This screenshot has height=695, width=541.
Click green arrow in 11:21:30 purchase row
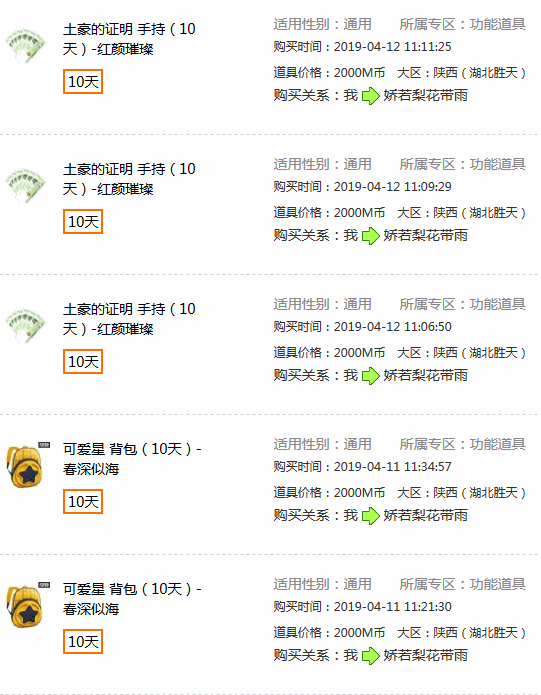point(370,656)
